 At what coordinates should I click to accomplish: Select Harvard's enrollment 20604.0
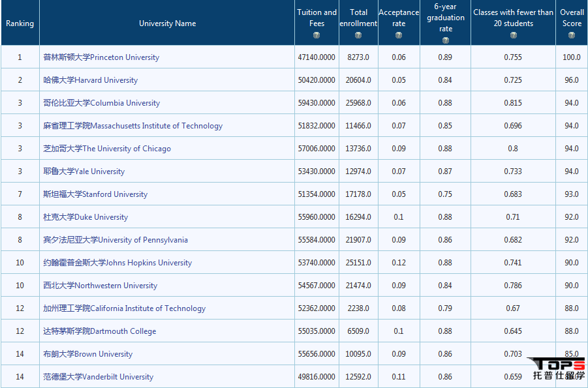tap(358, 80)
